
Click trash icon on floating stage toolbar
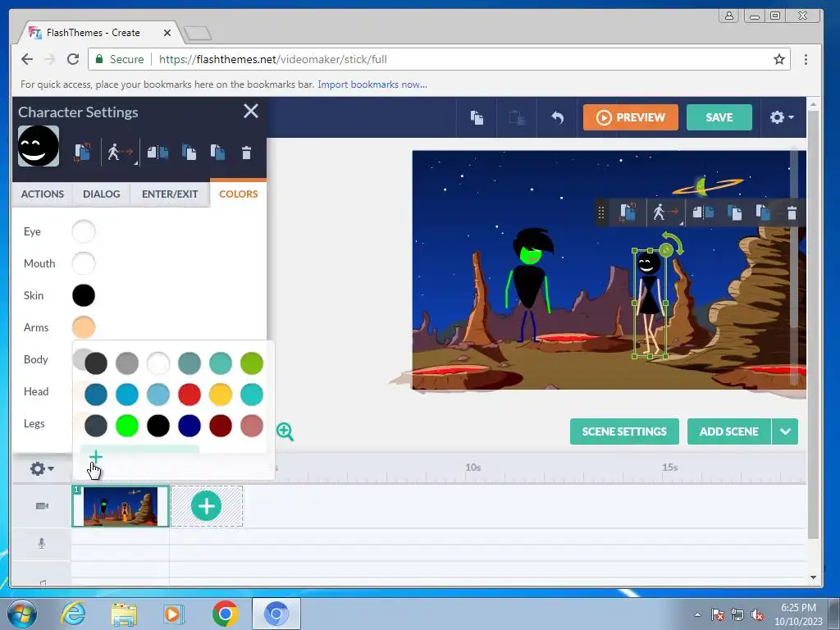[792, 212]
